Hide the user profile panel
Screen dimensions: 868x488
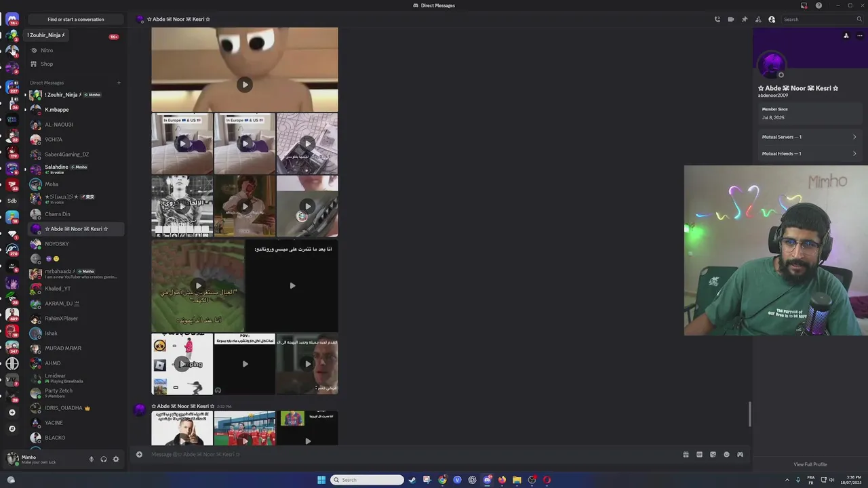point(772,20)
